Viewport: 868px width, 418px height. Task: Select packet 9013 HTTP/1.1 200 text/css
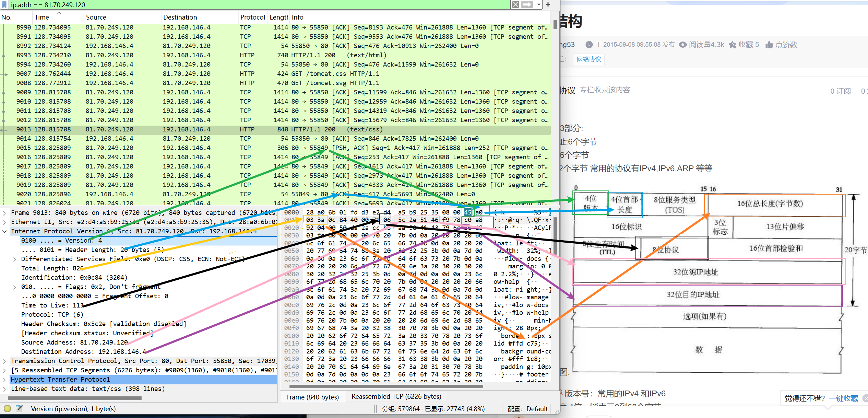[x=275, y=129]
